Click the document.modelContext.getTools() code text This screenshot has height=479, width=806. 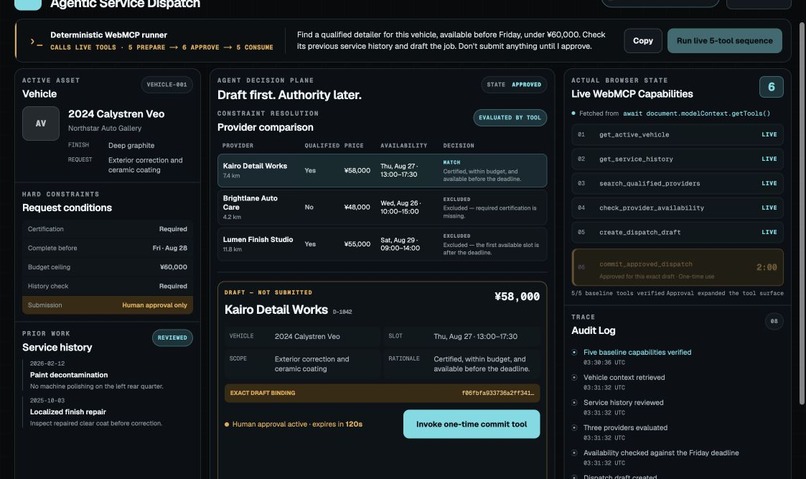[697, 114]
